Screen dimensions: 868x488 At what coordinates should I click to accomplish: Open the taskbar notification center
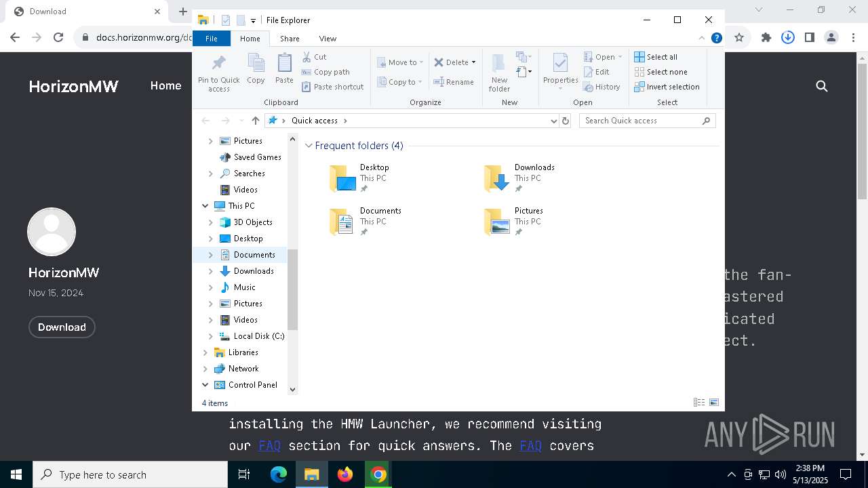pos(846,474)
